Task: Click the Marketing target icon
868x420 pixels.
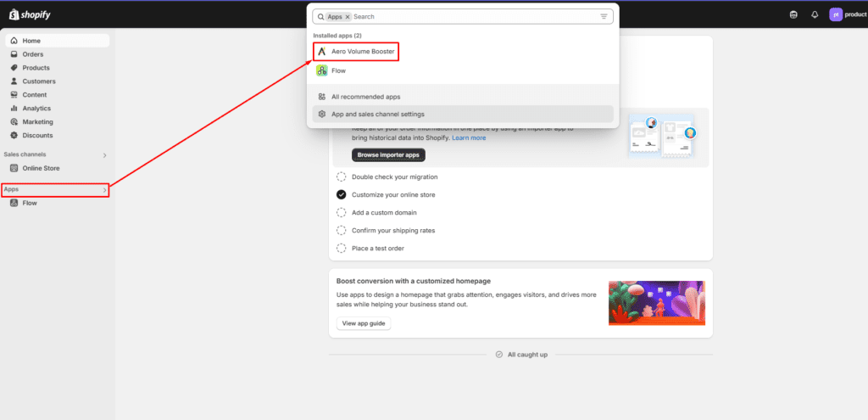Action: [x=14, y=122]
